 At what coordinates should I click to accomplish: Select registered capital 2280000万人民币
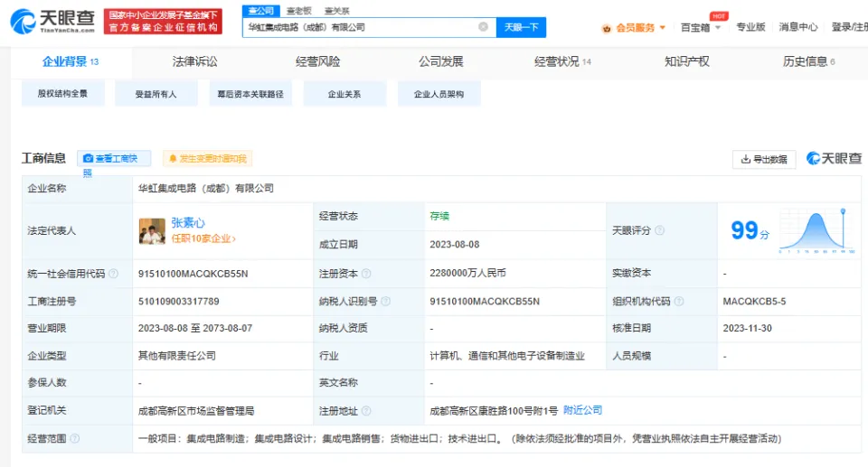tap(467, 273)
